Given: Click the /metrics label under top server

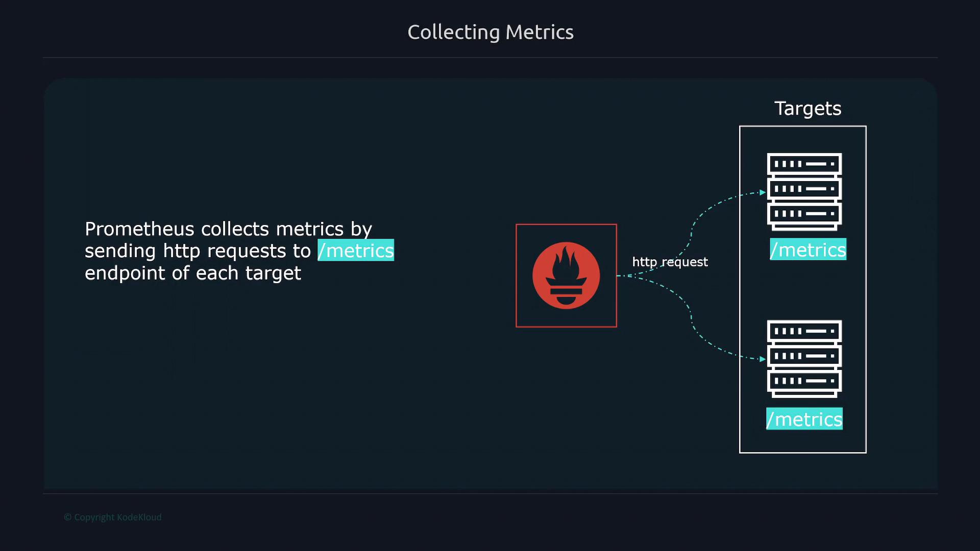Looking at the screenshot, I should coord(808,249).
